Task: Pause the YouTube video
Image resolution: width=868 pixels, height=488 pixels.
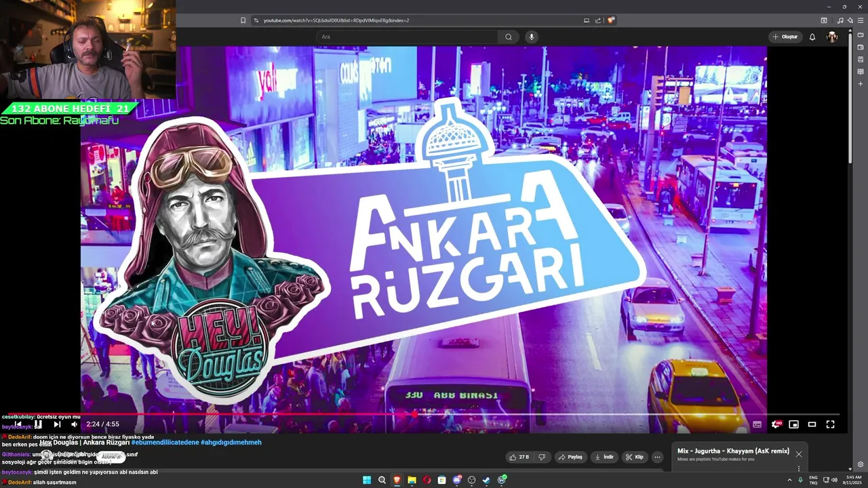Action: click(x=38, y=424)
